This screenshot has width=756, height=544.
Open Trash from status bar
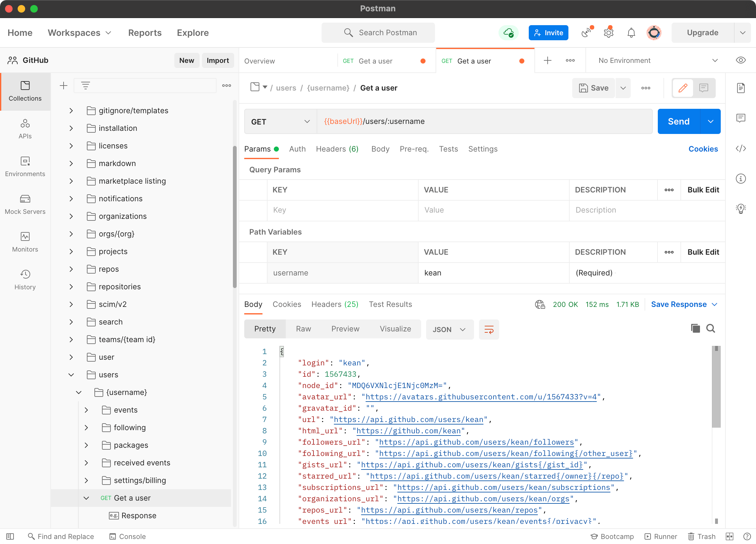(x=701, y=536)
